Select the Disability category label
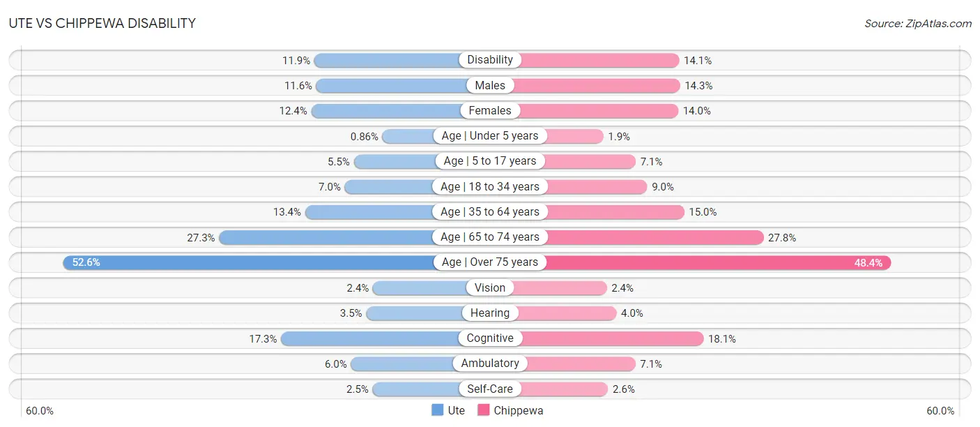 click(x=490, y=60)
